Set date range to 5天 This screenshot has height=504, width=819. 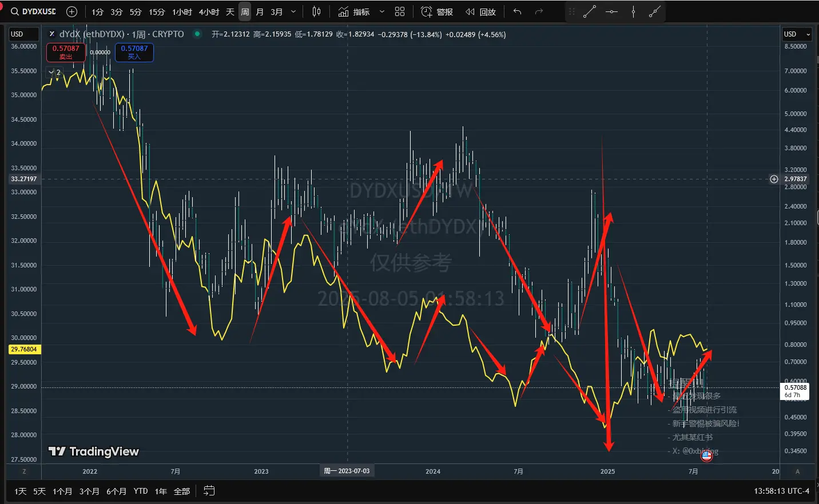point(39,491)
